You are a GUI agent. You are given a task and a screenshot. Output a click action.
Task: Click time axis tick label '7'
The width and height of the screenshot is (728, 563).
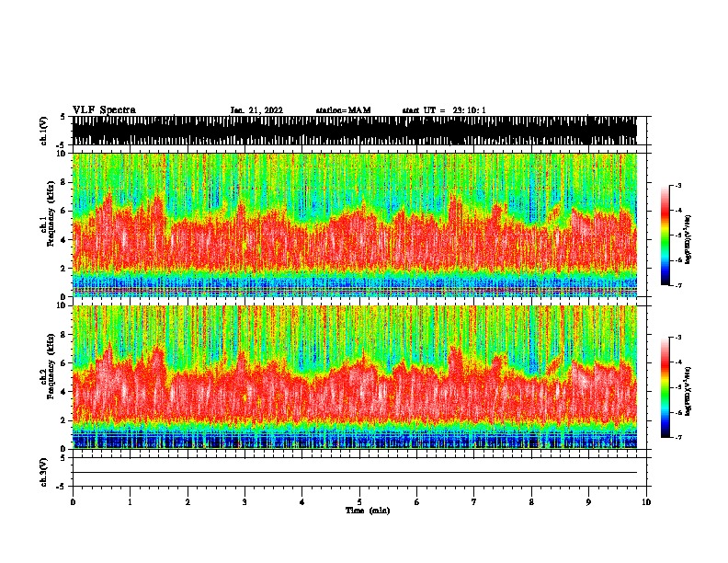(x=474, y=502)
